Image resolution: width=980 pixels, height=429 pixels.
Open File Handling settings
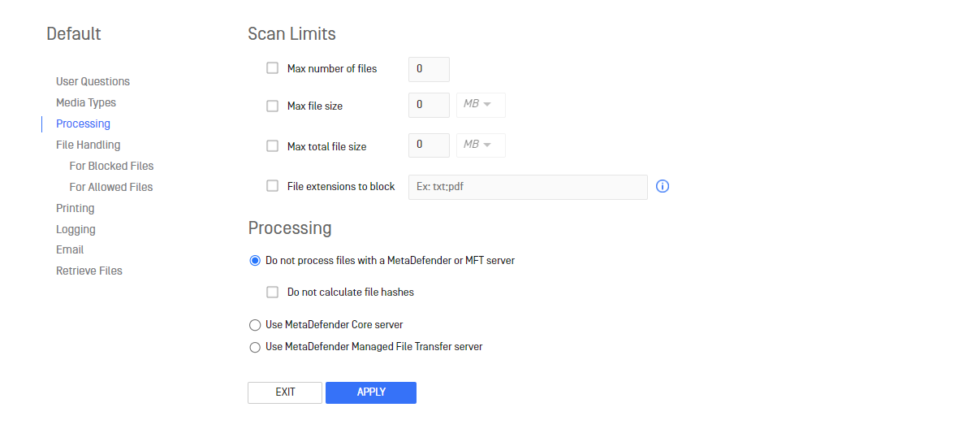point(88,145)
